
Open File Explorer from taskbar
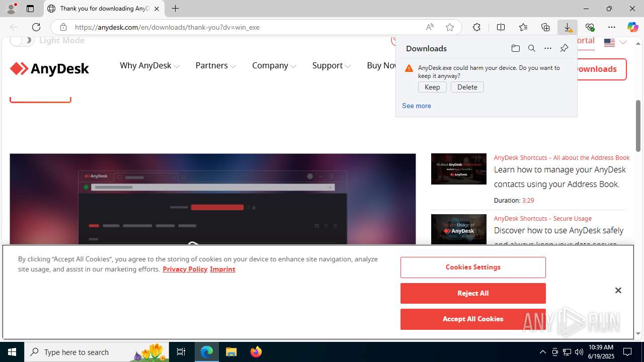coord(231,352)
